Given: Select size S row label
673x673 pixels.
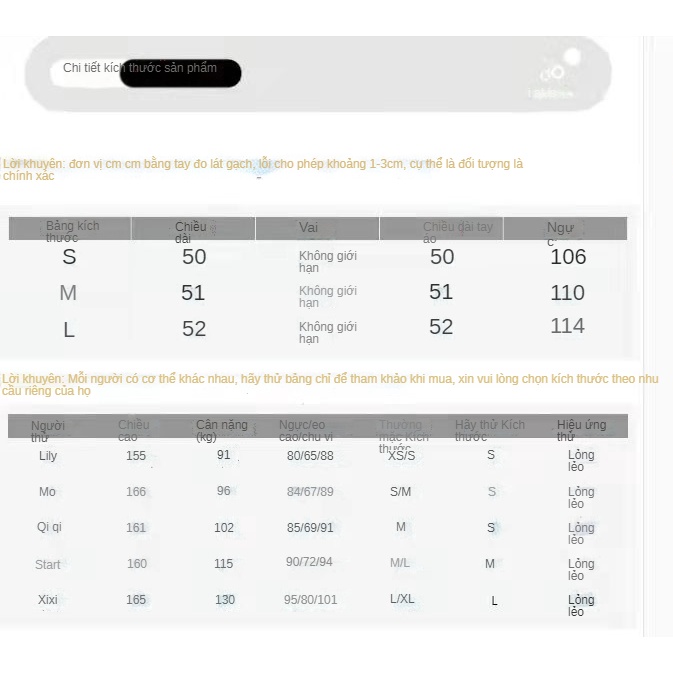Looking at the screenshot, I should tap(69, 257).
